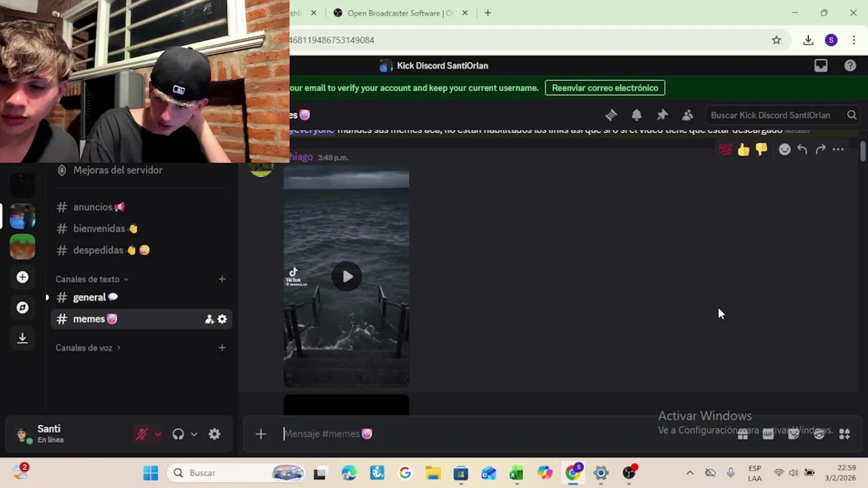Open a new Chrome tab

point(488,13)
